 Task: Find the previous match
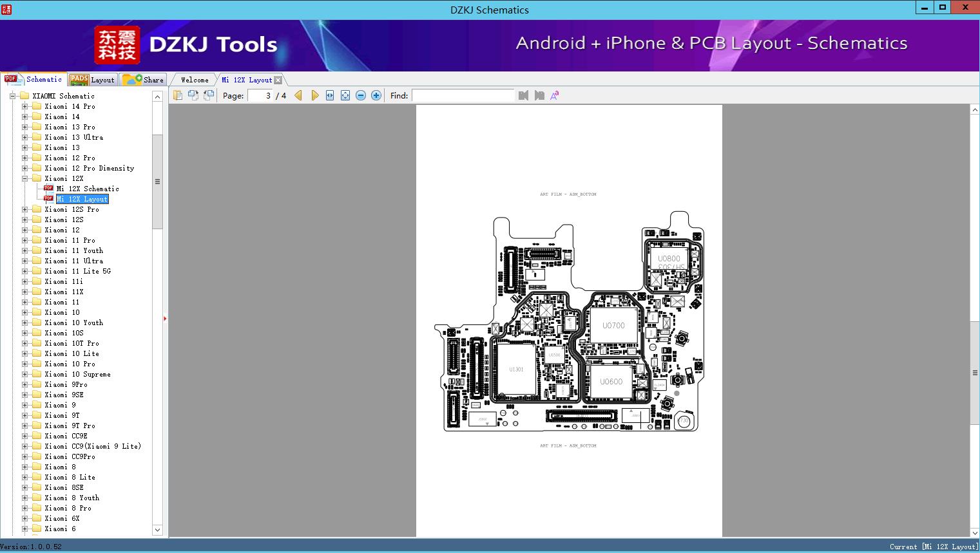coord(523,95)
